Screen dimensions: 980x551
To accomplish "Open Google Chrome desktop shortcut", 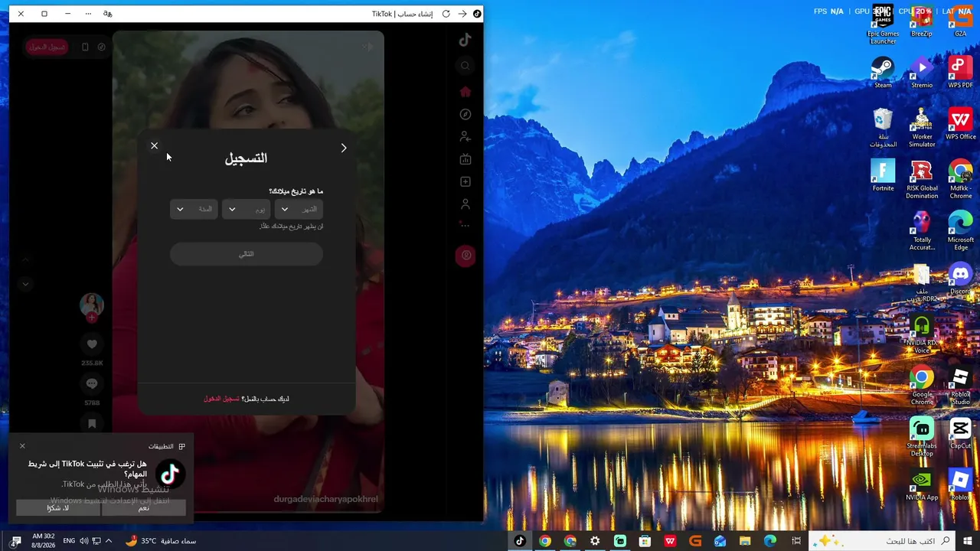I will 922,386.
